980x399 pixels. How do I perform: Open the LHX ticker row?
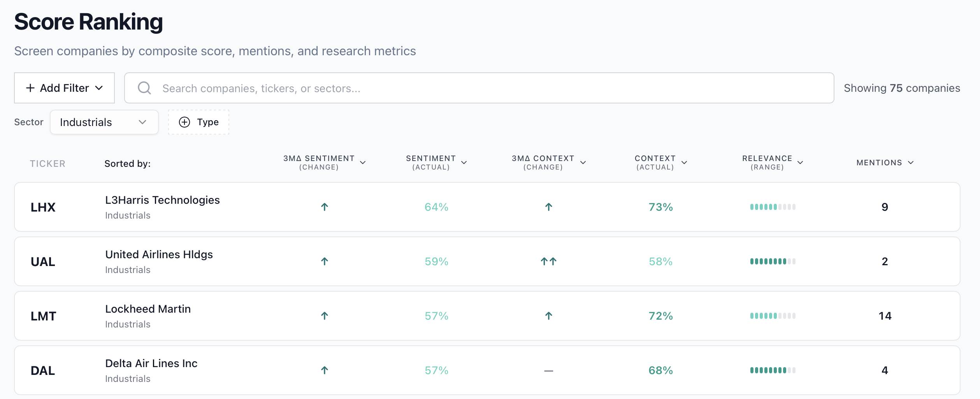click(x=487, y=207)
